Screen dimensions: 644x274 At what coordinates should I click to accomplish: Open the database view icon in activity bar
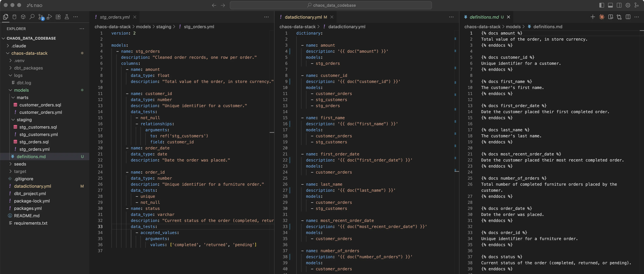click(14, 17)
